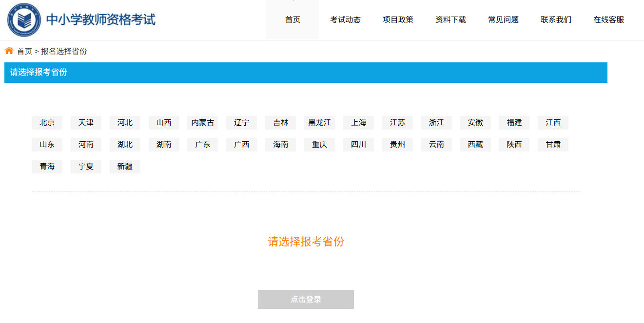Open the 资料下载 page
Image resolution: width=644 pixels, height=323 pixels.
pos(450,20)
